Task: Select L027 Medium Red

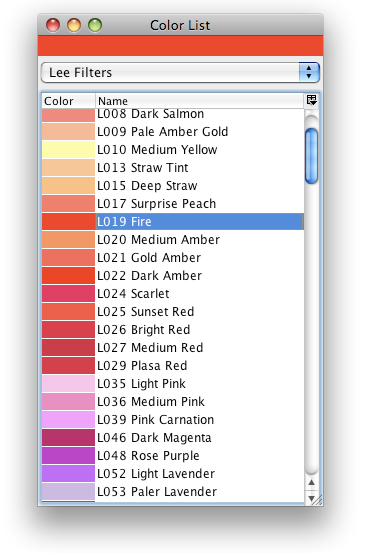Action: coord(173,347)
